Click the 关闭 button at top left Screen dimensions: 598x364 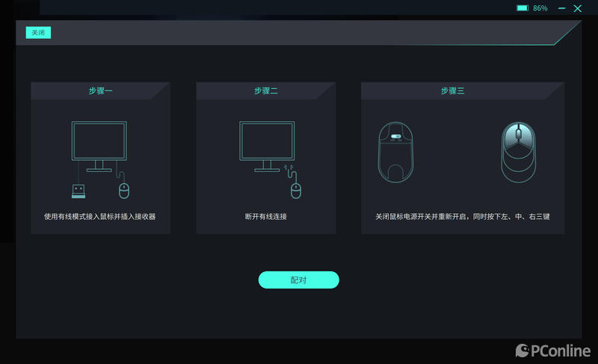point(38,32)
